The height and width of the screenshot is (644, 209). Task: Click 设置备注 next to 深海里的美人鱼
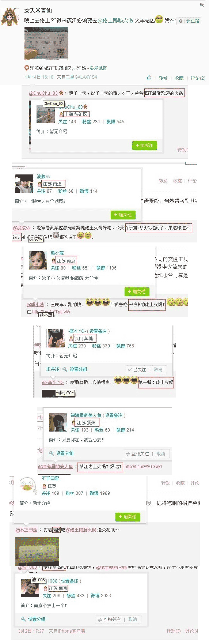(114, 415)
